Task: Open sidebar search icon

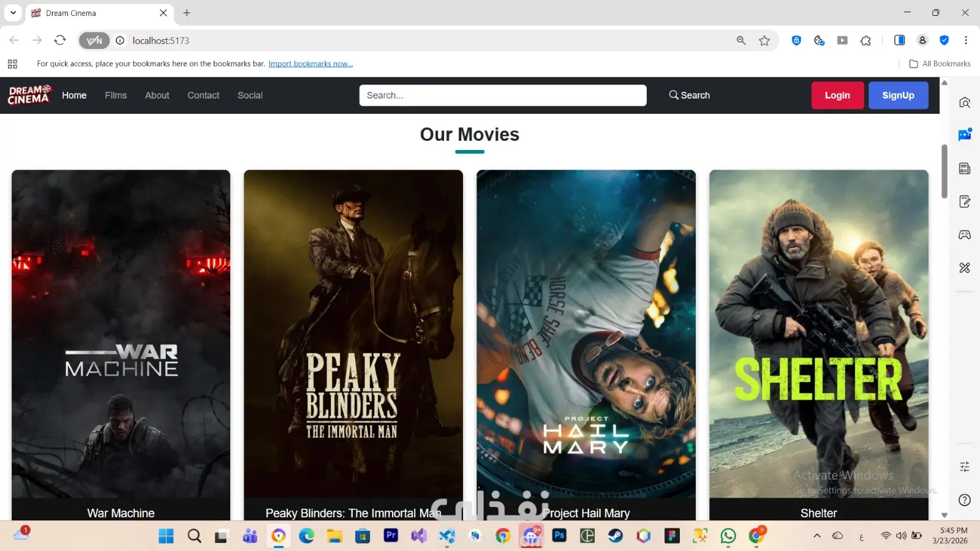Action: 965,102
